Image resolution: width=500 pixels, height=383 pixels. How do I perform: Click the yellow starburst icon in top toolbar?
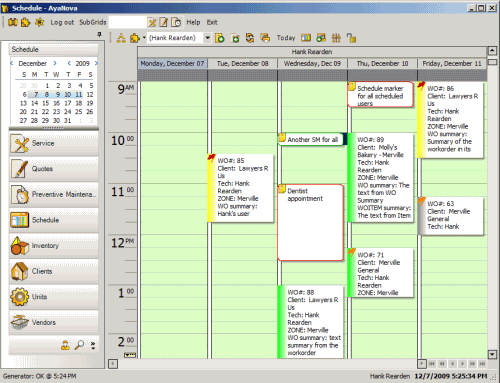(x=39, y=22)
